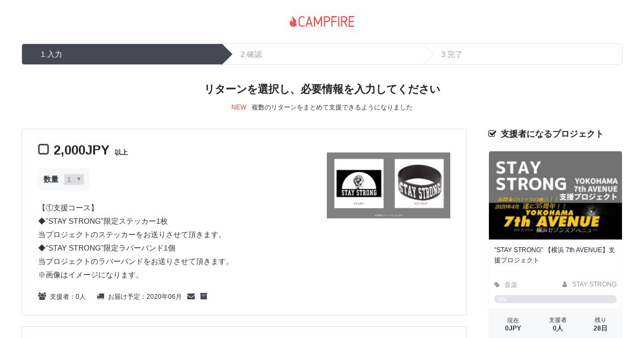Click the 2,000JPY price heading
Image resolution: width=644 pixels, height=338 pixels.
tap(82, 150)
